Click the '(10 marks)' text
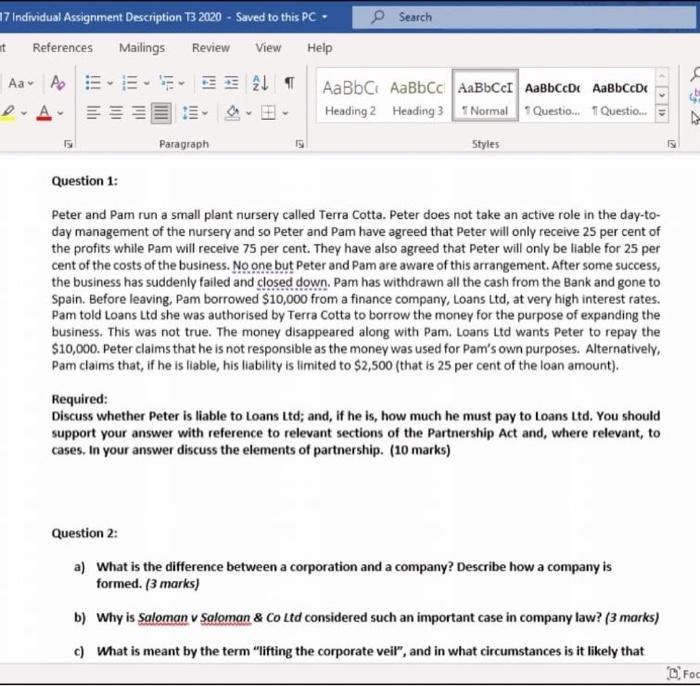 (420, 450)
